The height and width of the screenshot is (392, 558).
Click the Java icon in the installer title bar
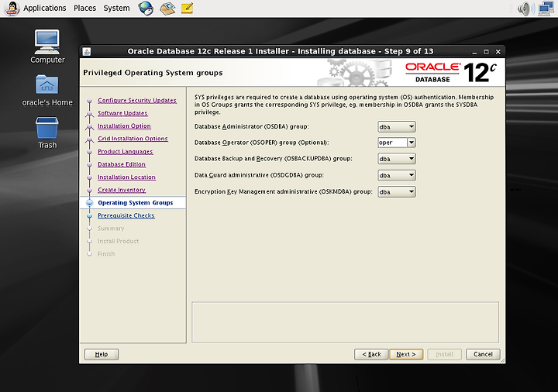pos(87,52)
